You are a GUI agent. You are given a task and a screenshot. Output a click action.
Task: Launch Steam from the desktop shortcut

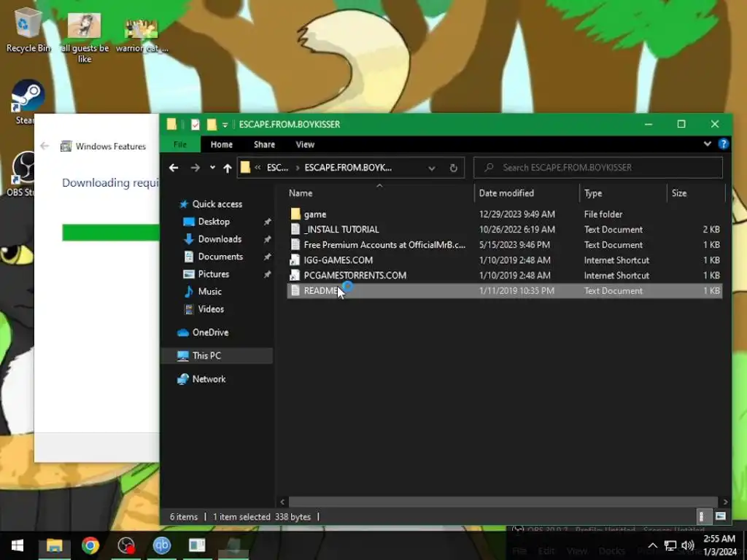pos(28,101)
